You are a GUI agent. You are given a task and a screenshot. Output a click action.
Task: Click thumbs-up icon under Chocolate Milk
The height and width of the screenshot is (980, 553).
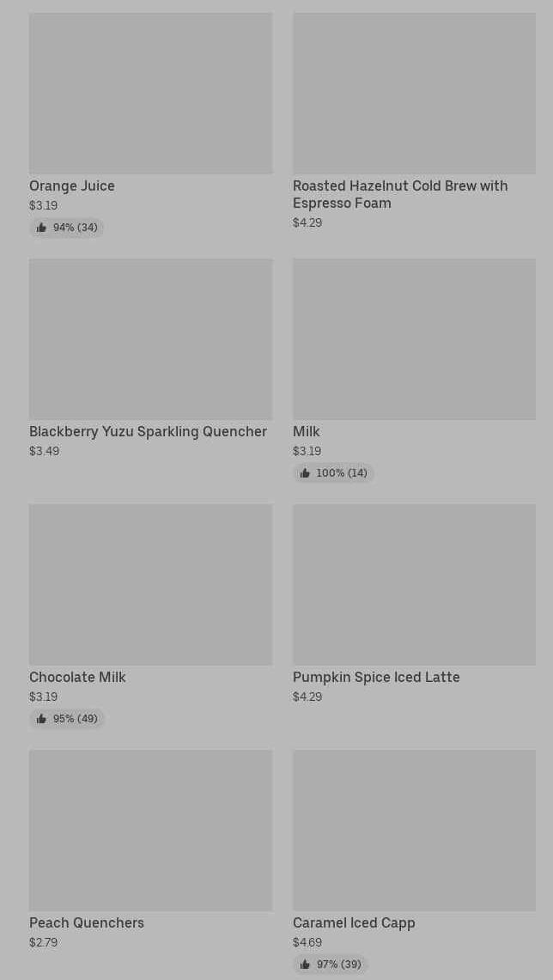(x=41, y=719)
